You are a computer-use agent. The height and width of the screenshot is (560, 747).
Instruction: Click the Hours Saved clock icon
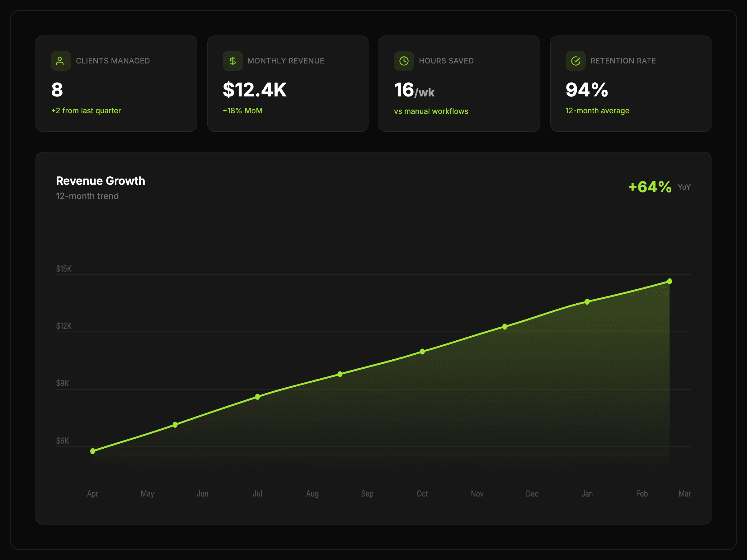[x=404, y=61]
